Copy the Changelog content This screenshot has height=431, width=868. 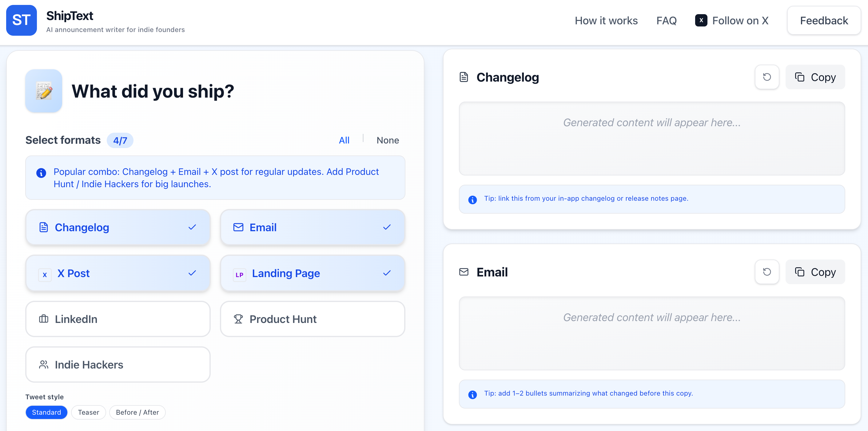click(815, 77)
